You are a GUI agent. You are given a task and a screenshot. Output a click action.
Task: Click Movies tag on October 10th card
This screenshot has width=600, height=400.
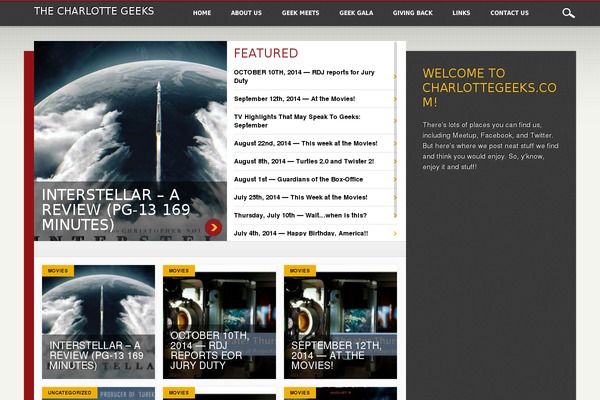[x=179, y=271]
